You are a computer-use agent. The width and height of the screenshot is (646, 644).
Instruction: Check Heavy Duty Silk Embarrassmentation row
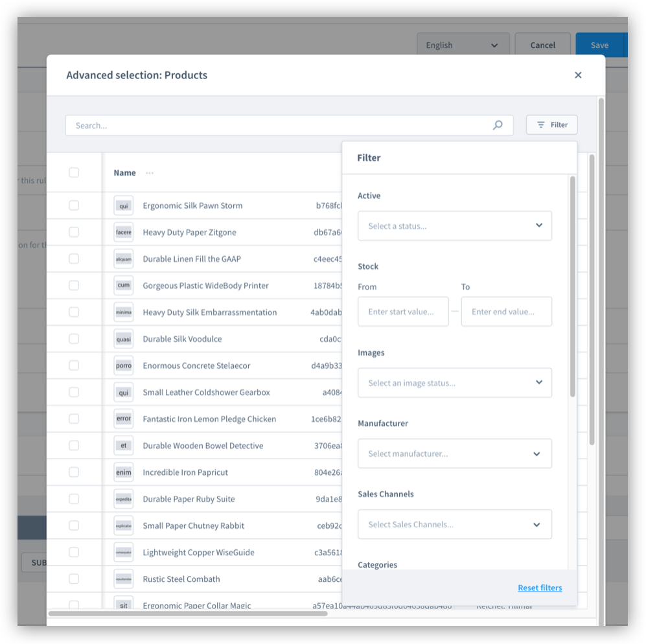pyautogui.click(x=74, y=312)
